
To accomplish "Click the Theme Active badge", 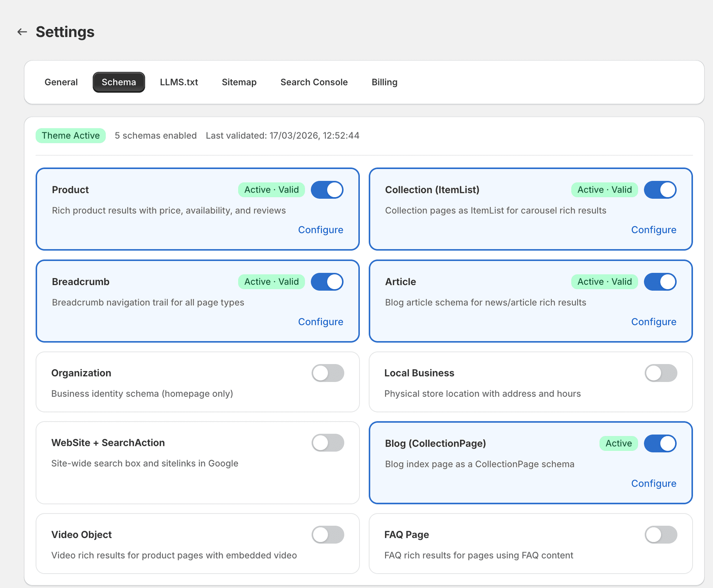I will (71, 135).
